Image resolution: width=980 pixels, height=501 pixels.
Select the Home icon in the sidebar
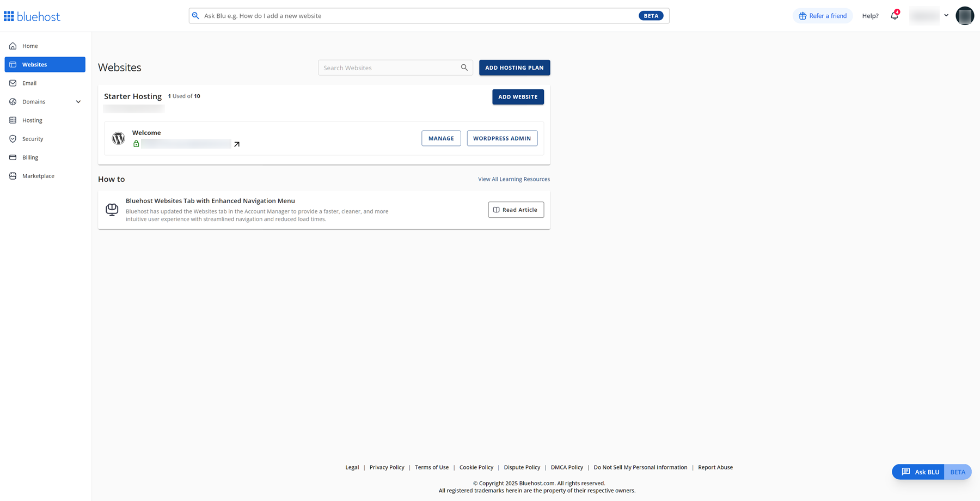tap(13, 46)
